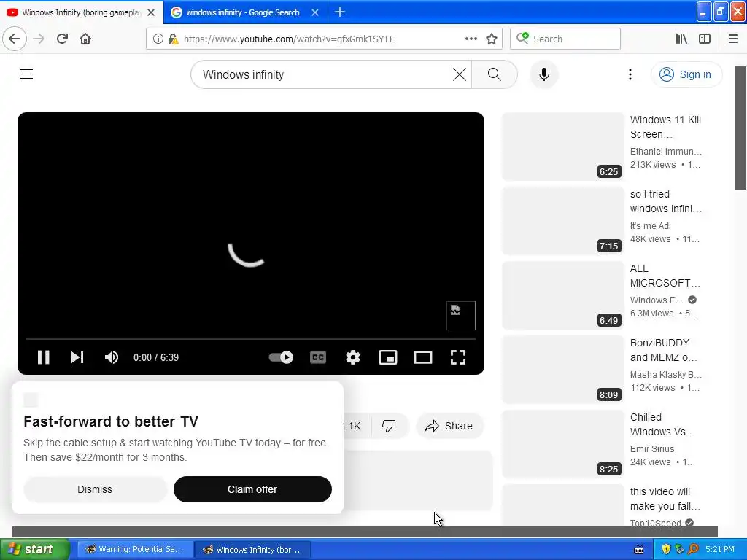Click the taskbar keyboard icon

[x=639, y=550]
